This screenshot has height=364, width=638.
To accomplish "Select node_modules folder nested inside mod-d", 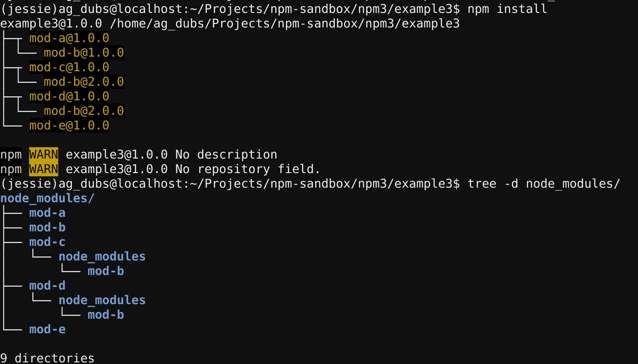I will click(102, 300).
